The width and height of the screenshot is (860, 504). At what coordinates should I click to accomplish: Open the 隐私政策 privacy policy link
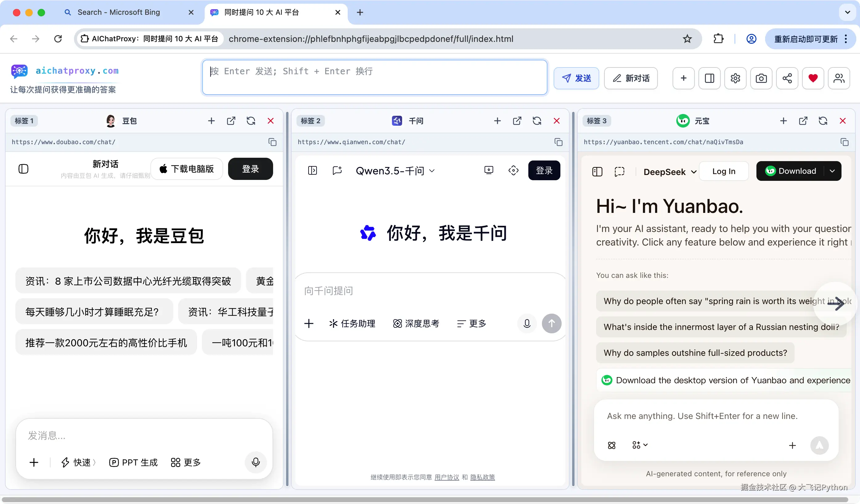(483, 477)
